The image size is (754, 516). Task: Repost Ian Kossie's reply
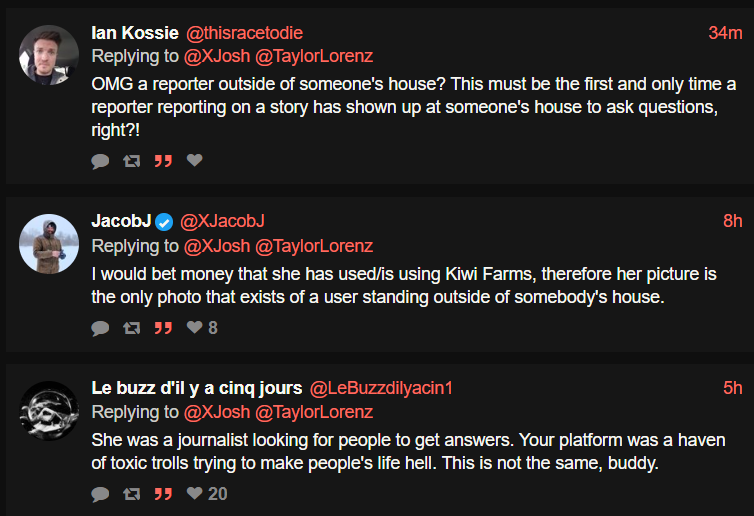(131, 161)
